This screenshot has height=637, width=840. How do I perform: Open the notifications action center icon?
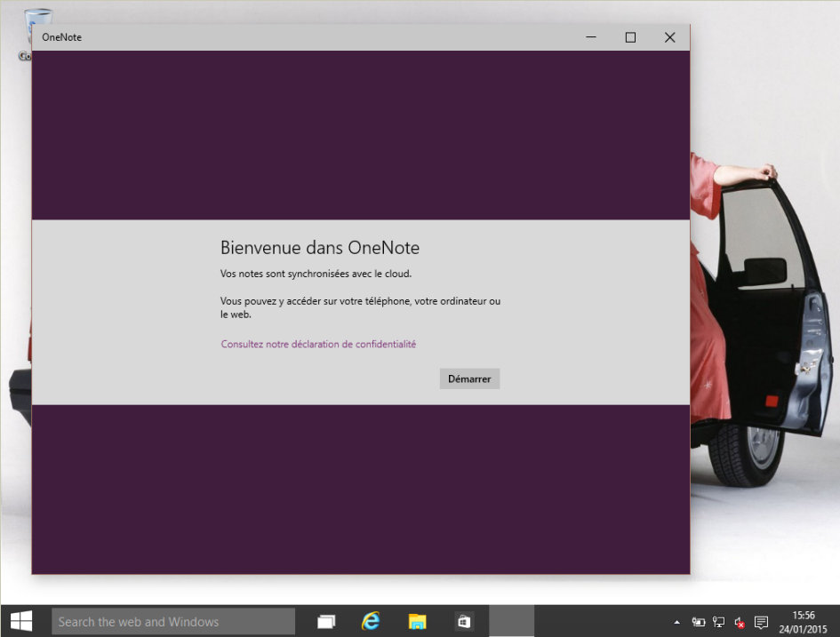(x=761, y=623)
